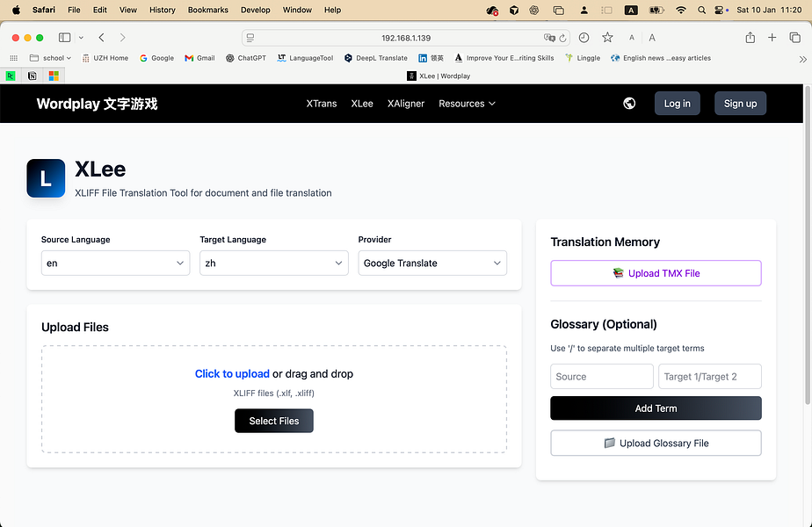The image size is (812, 527).
Task: Increase text size with large A
Action: 652,37
